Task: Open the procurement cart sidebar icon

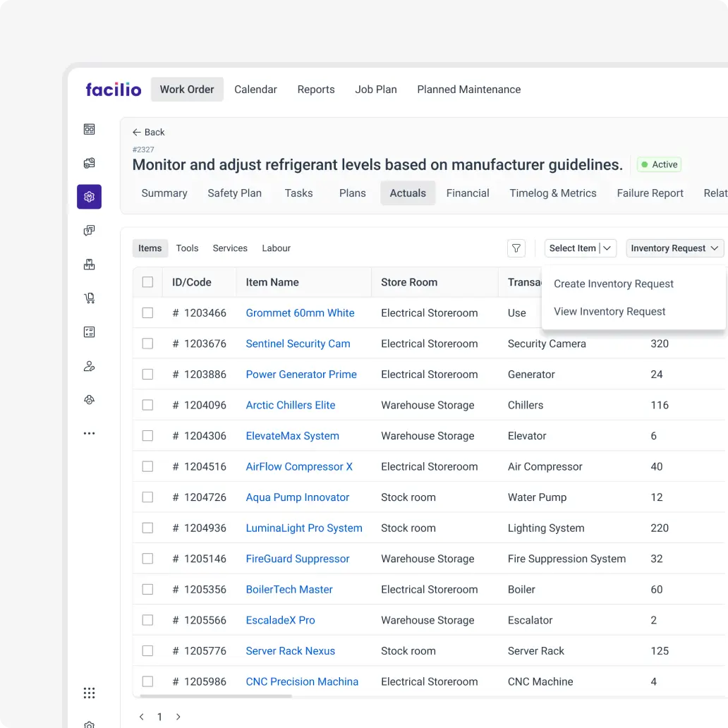Action: [89, 298]
